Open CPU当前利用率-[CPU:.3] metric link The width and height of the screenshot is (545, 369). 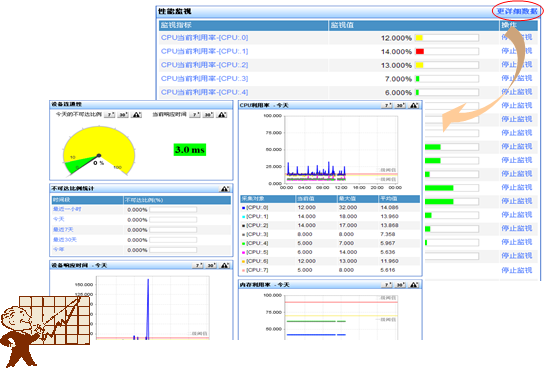[x=204, y=79]
